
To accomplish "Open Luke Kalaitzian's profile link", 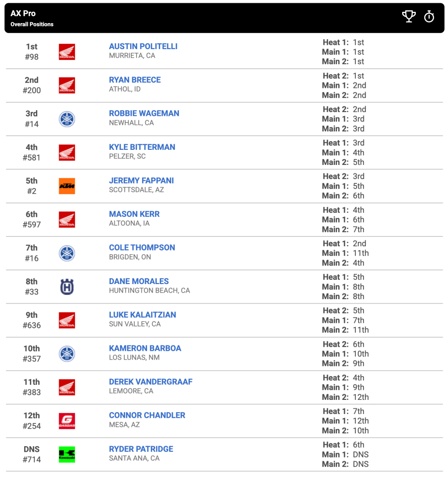I will [143, 315].
